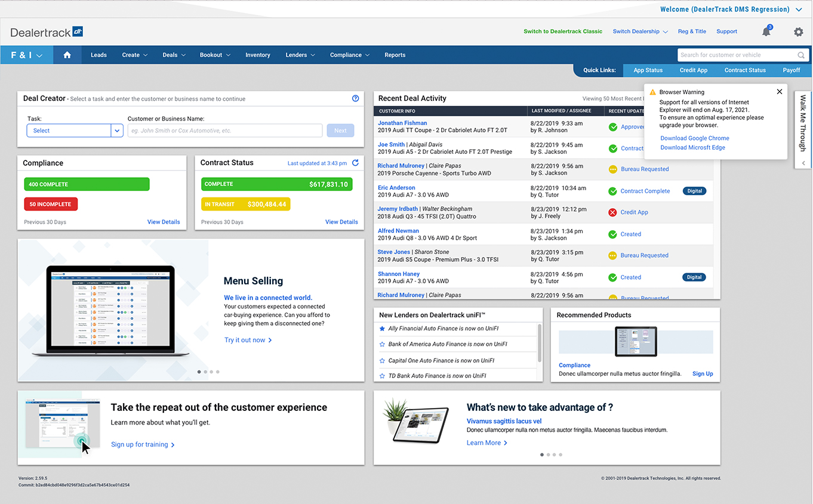Image resolution: width=813 pixels, height=504 pixels.
Task: Click the Dealertrack logo
Action: pos(46,32)
